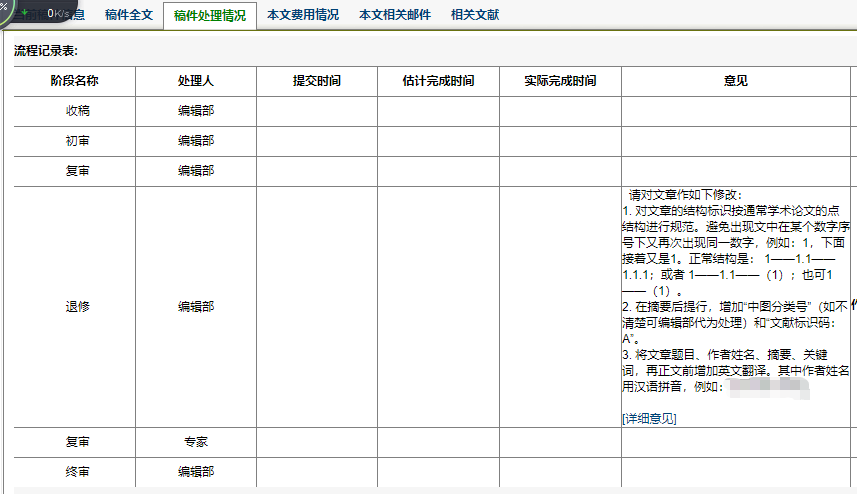857x494 pixels.
Task: Click the 终审 stage cell
Action: coord(75,471)
